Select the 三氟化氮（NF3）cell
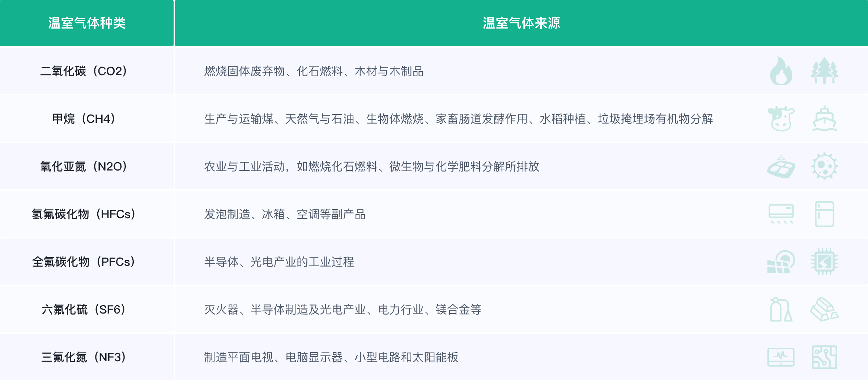Image resolution: width=868 pixels, height=380 pixels. (x=87, y=357)
